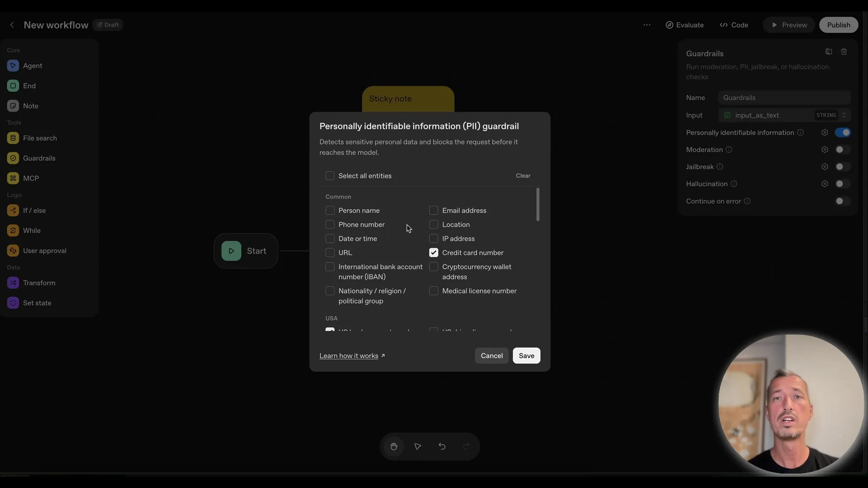
Task: Select the MCP tool from Tools section
Action: [30, 178]
